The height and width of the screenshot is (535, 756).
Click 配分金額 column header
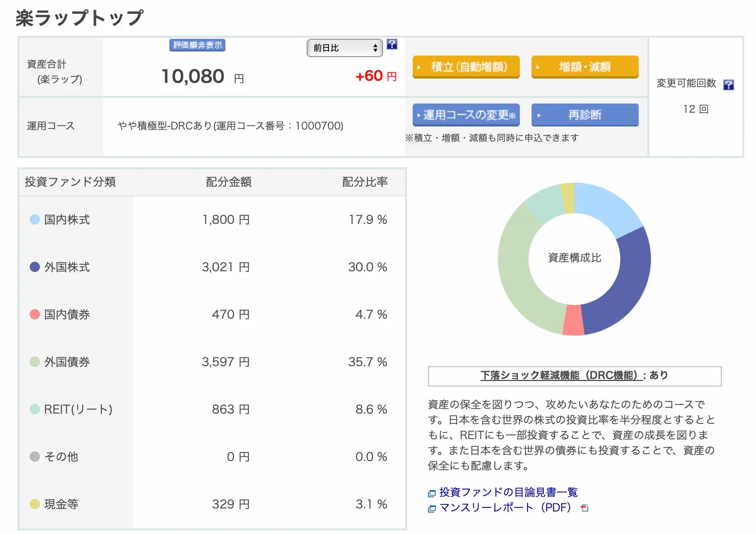coord(229,182)
